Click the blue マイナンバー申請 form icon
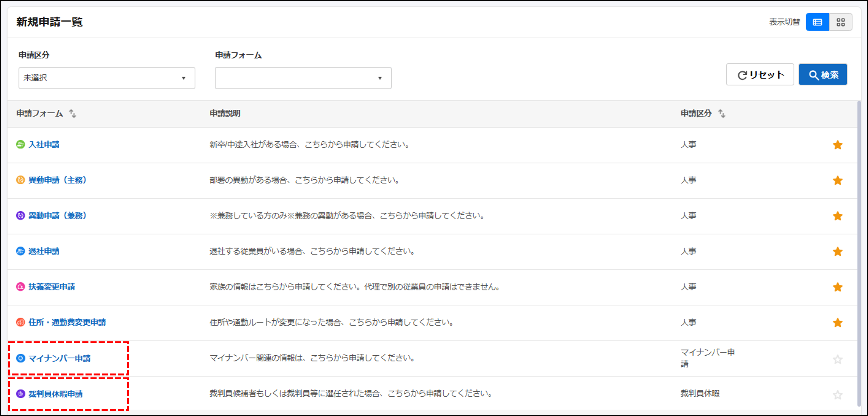Image resolution: width=868 pixels, height=416 pixels. tap(20, 358)
